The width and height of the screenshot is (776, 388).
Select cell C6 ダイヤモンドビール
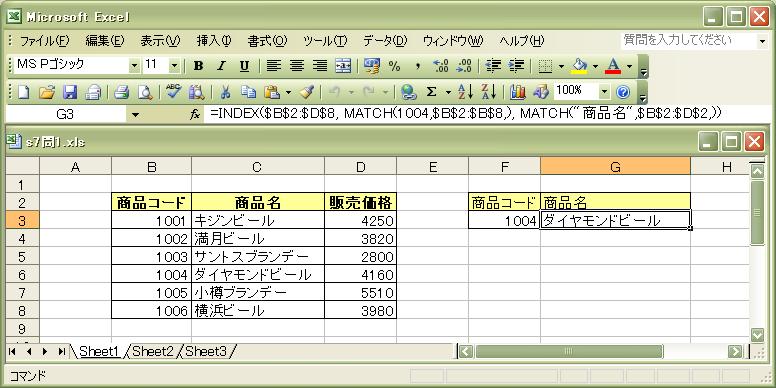coord(258,275)
